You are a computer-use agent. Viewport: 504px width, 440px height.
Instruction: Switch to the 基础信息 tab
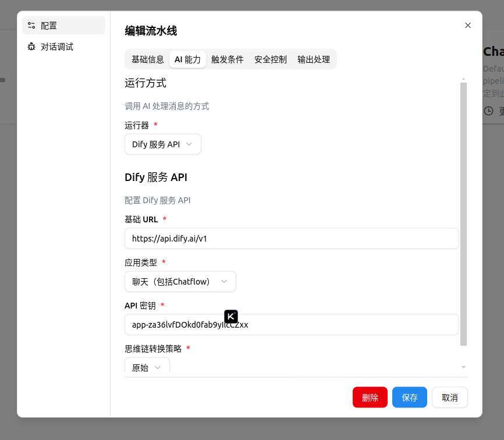click(x=148, y=59)
